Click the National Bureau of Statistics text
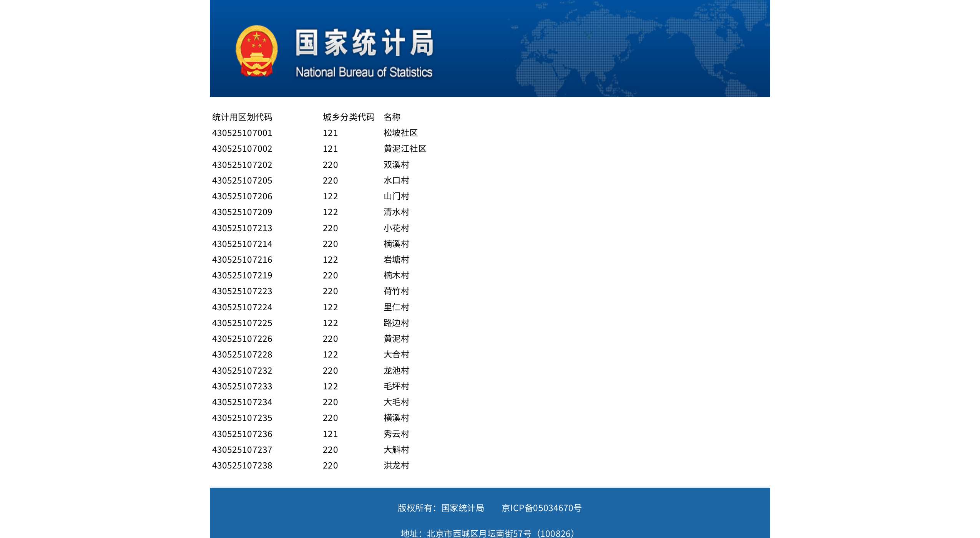The width and height of the screenshot is (980, 538). click(364, 72)
